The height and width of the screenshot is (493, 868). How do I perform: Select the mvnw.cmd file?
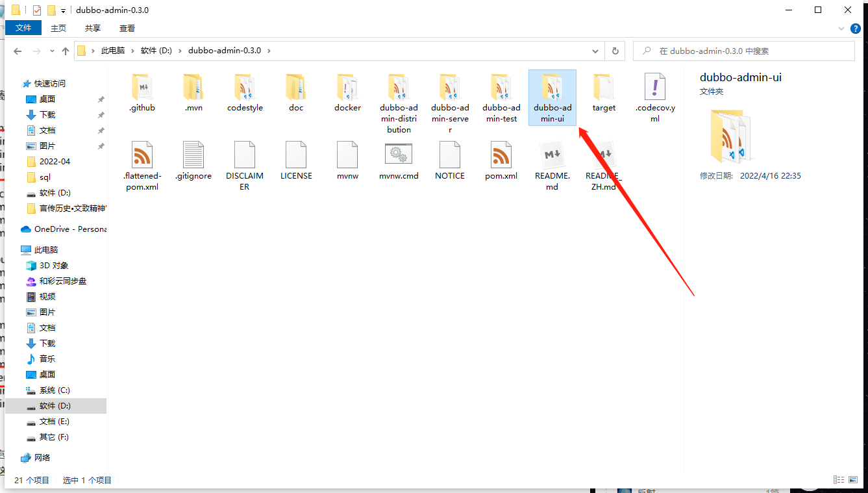pyautogui.click(x=399, y=161)
